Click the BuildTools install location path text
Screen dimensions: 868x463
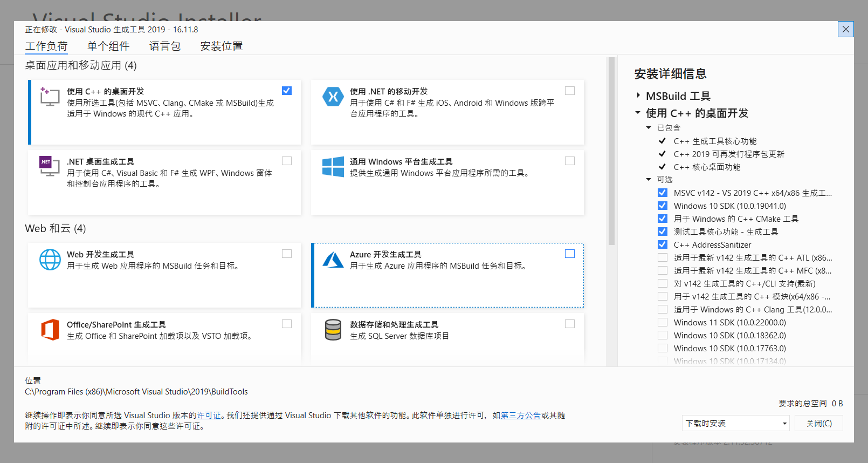click(x=136, y=392)
